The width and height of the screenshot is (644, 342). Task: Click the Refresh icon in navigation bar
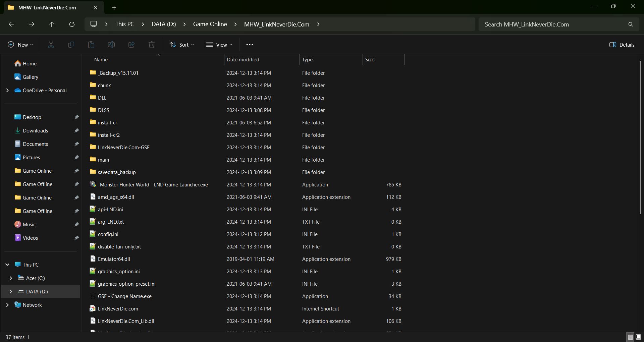tap(72, 24)
